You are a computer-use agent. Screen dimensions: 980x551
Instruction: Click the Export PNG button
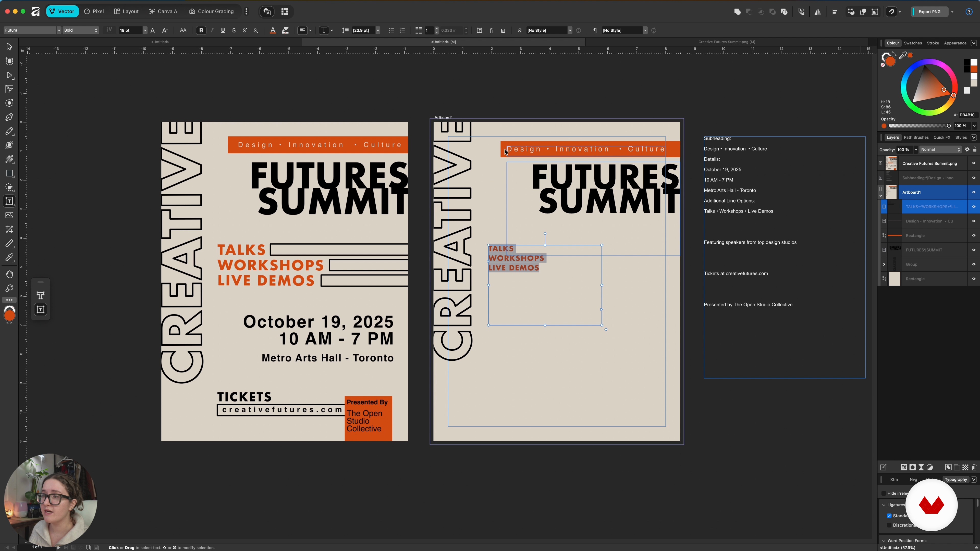929,12
